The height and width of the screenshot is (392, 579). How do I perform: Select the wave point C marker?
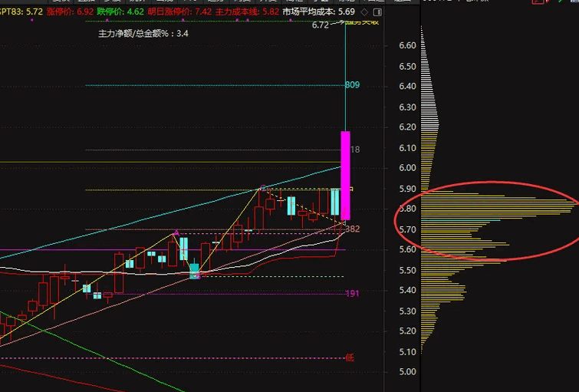263,187
